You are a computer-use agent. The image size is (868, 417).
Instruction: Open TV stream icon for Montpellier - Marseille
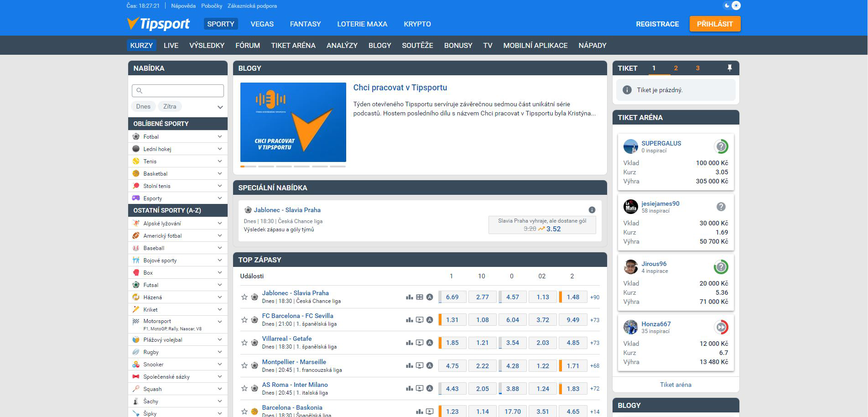pos(420,365)
